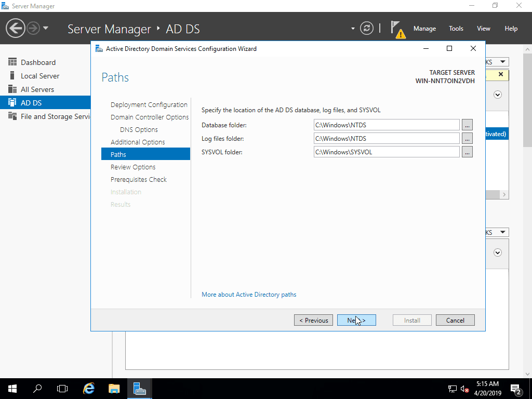Go to Additional Options wizard step
Image resolution: width=532 pixels, height=399 pixels.
click(138, 142)
